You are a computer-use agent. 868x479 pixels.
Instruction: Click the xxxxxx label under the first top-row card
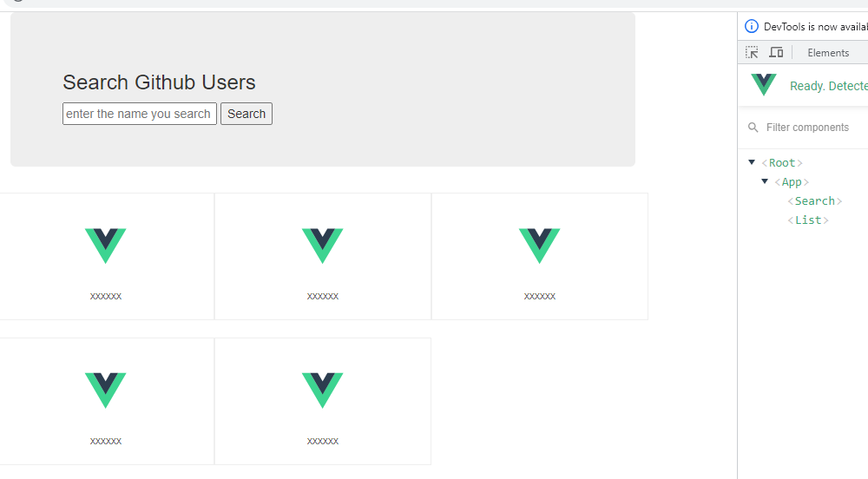click(x=106, y=297)
